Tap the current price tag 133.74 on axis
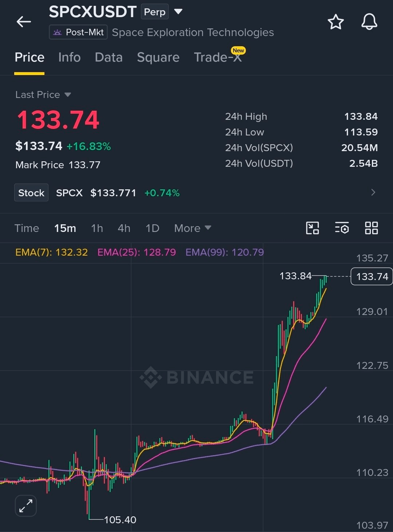This screenshot has height=532, width=393. tap(372, 276)
